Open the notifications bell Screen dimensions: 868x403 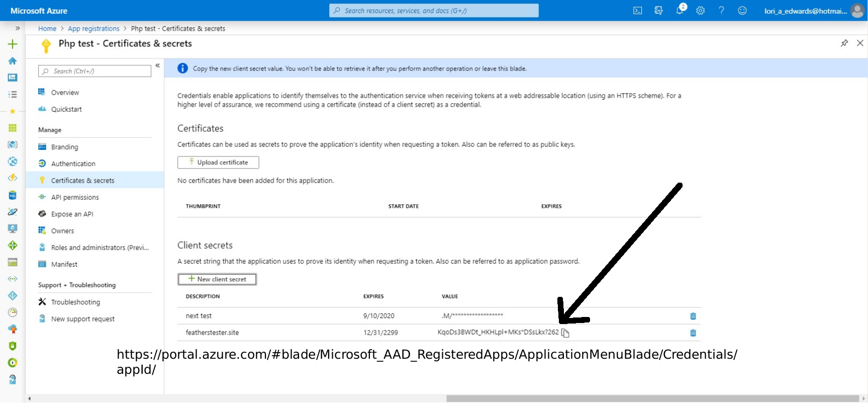click(680, 11)
